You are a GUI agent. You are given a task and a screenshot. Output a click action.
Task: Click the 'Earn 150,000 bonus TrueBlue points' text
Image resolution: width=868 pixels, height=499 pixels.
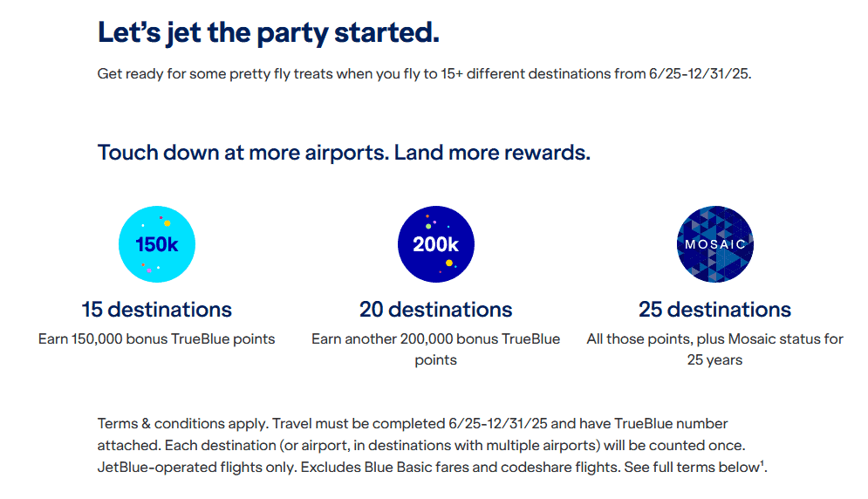click(x=156, y=338)
